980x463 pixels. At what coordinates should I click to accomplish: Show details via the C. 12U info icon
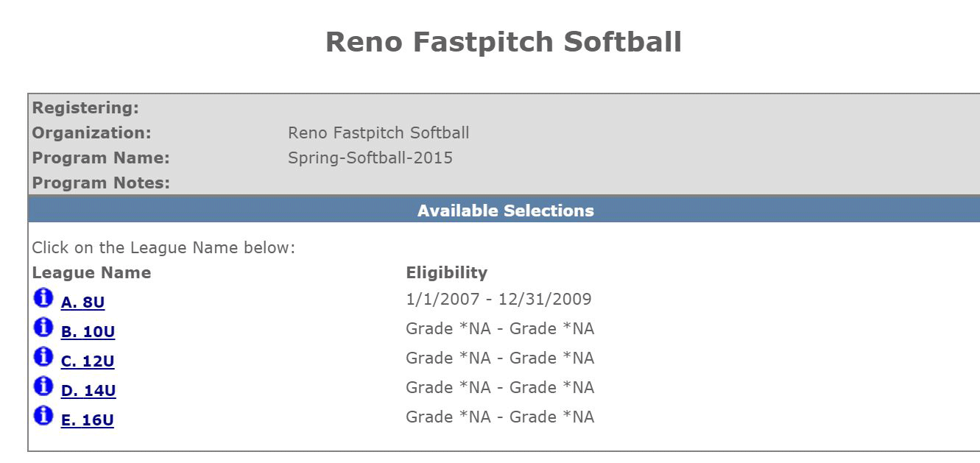pos(43,357)
